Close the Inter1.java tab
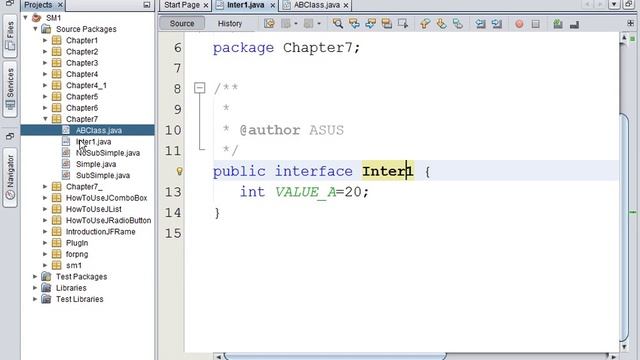Viewport: 640px width, 360px height. 273,5
